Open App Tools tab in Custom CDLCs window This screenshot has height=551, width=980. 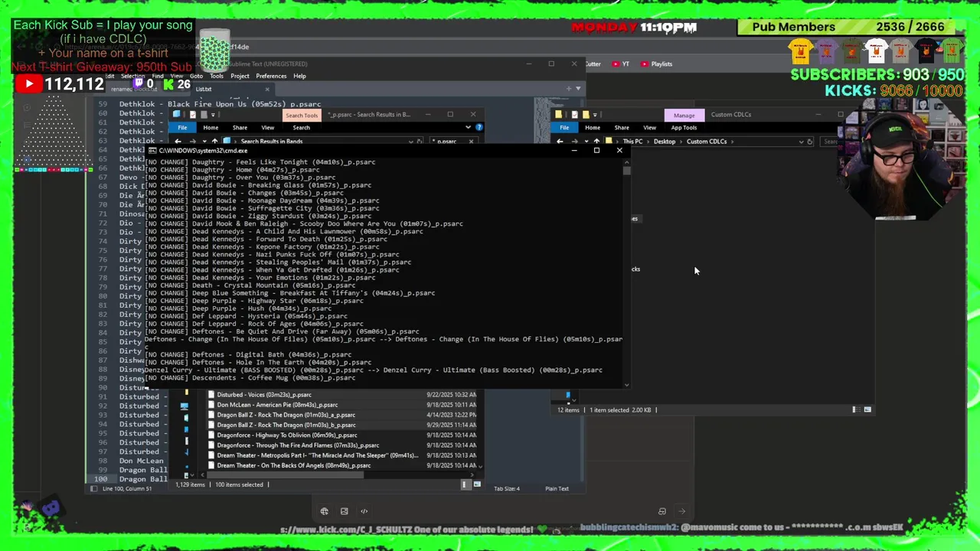[684, 128]
